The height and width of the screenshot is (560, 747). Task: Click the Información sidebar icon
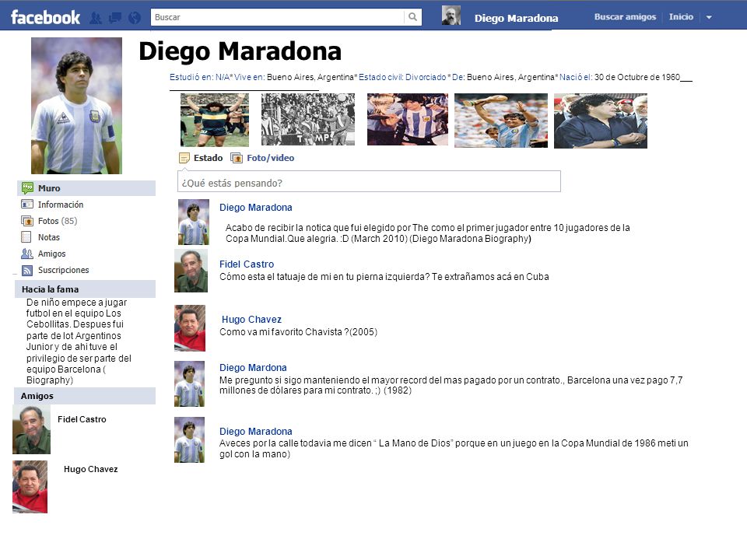(x=27, y=205)
